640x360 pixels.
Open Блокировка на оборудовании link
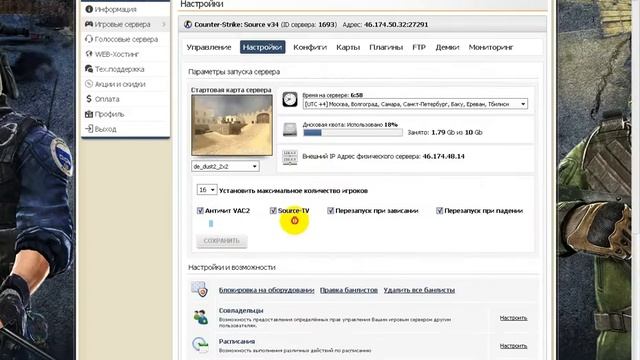pyautogui.click(x=267, y=290)
